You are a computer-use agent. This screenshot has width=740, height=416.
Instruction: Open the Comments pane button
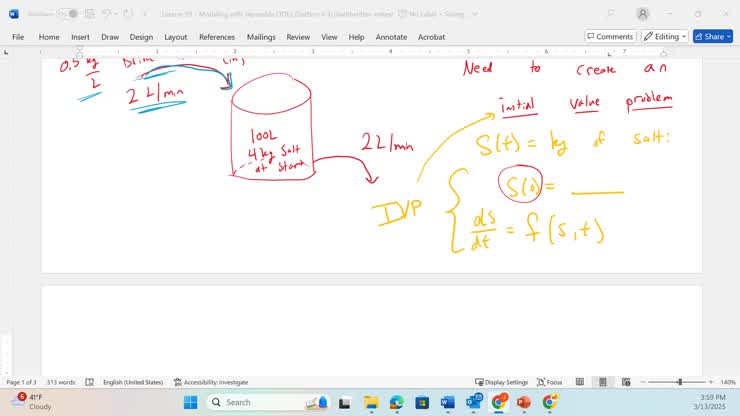click(x=610, y=36)
